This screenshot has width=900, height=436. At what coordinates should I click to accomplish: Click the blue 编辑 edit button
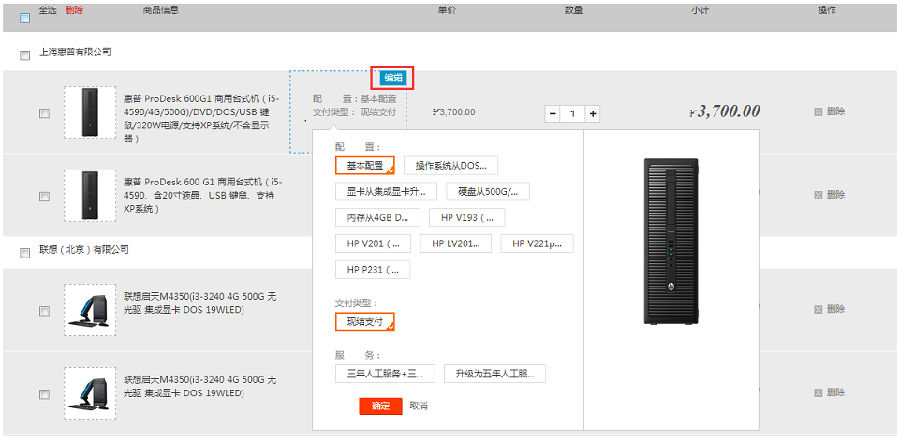(x=393, y=78)
